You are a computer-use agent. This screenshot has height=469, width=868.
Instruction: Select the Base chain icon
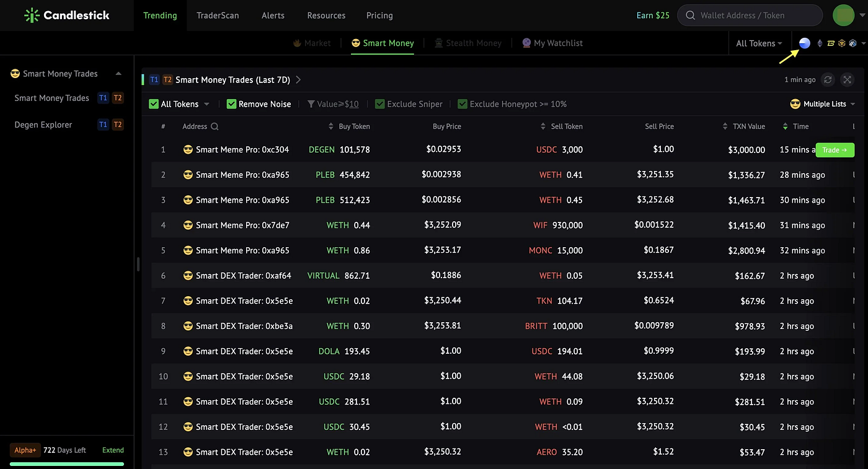[x=805, y=43]
